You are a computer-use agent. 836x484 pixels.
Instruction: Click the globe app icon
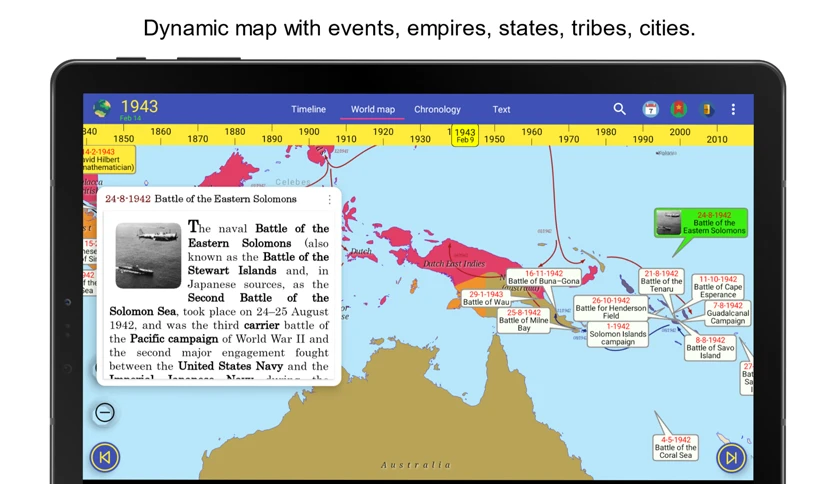[102, 108]
